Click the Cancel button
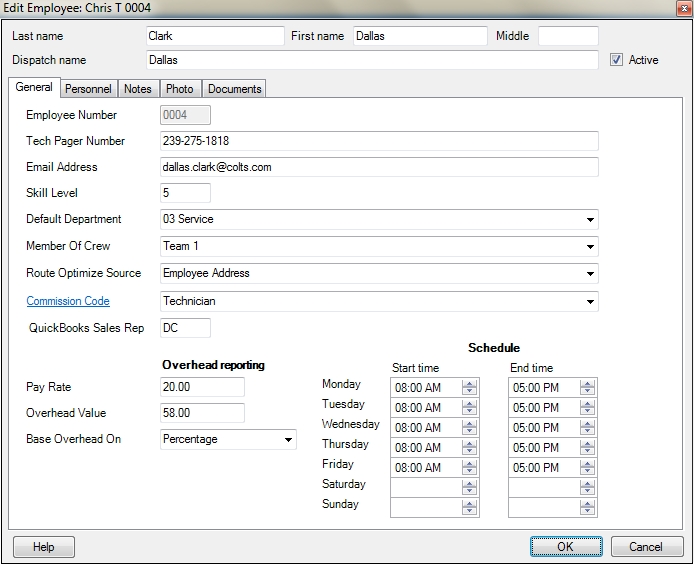This screenshot has height=565, width=694. click(647, 547)
